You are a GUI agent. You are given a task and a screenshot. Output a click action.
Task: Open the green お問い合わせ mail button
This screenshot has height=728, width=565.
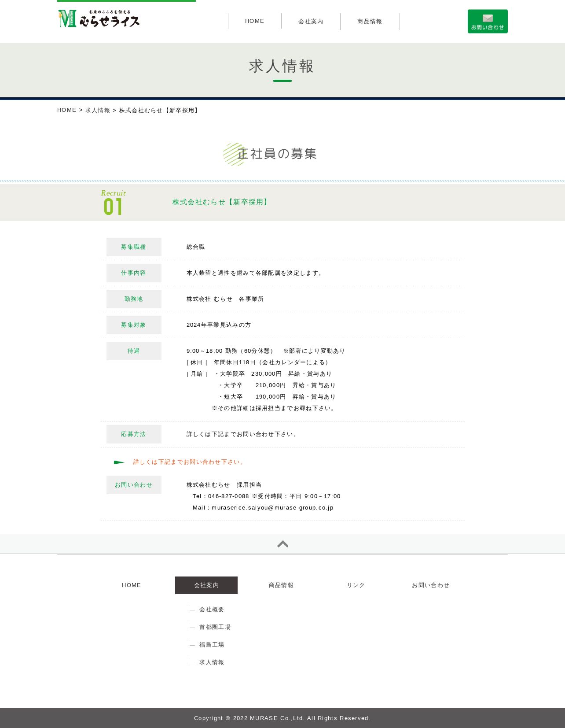pos(488,21)
